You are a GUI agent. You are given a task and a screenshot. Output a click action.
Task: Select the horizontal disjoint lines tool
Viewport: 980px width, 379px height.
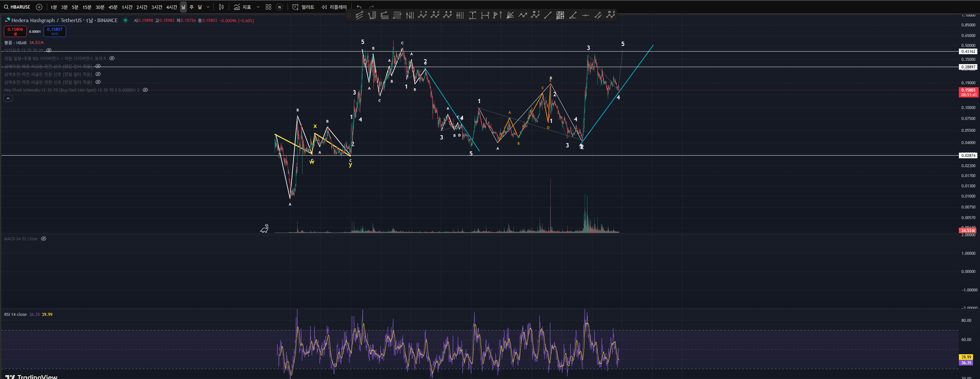coord(397,15)
